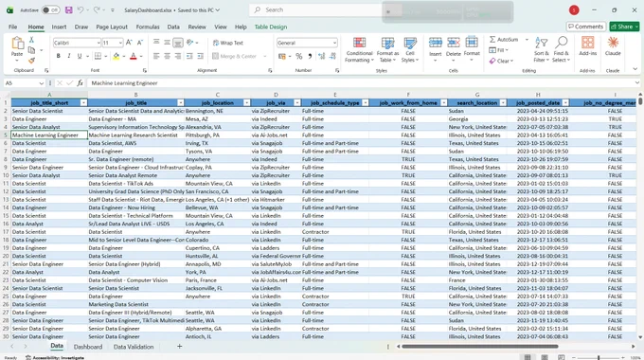The height and width of the screenshot is (360, 644).
Task: Open Cell Styles gallery
Action: pyautogui.click(x=410, y=49)
